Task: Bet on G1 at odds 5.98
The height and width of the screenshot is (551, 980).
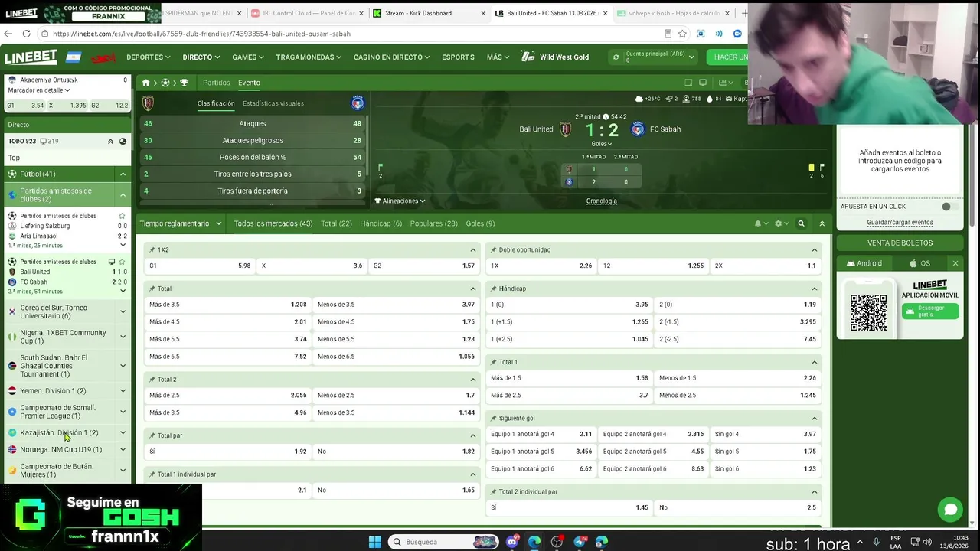Action: pos(199,266)
